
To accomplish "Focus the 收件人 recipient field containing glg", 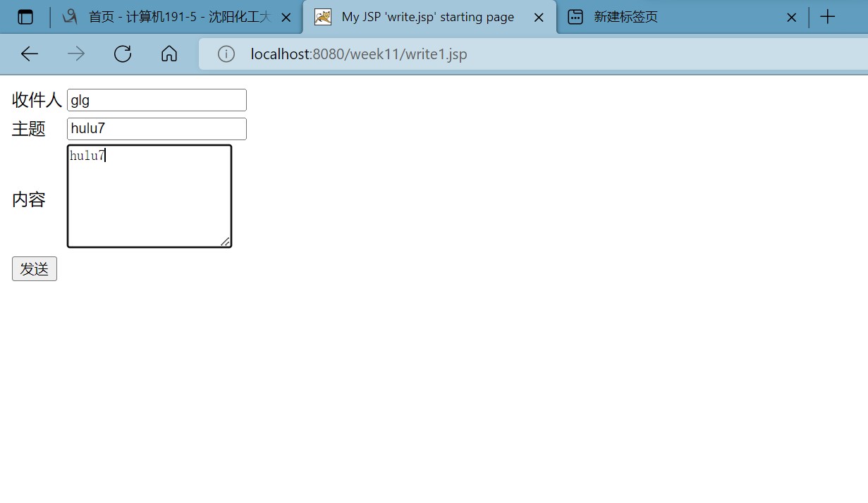I will [157, 100].
